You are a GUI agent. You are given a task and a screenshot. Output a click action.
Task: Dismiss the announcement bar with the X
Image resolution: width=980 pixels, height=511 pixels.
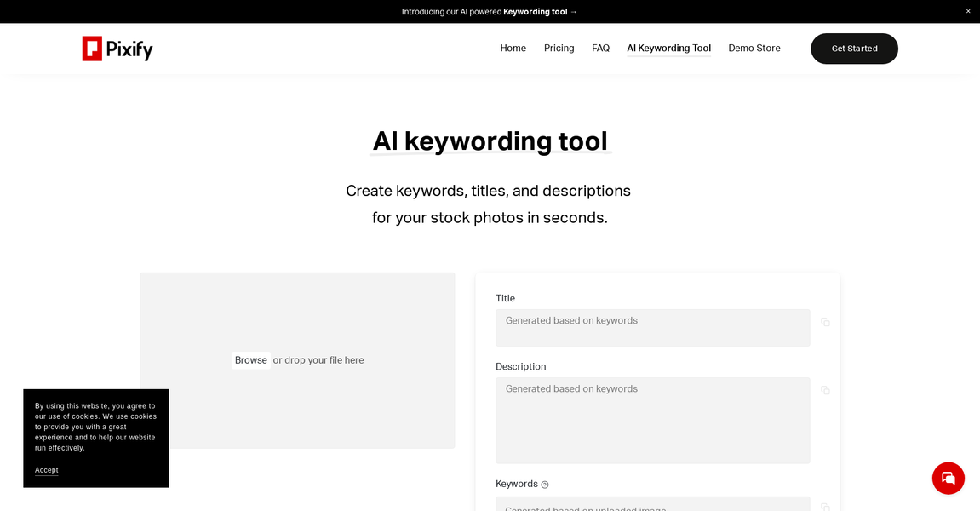[x=966, y=11]
